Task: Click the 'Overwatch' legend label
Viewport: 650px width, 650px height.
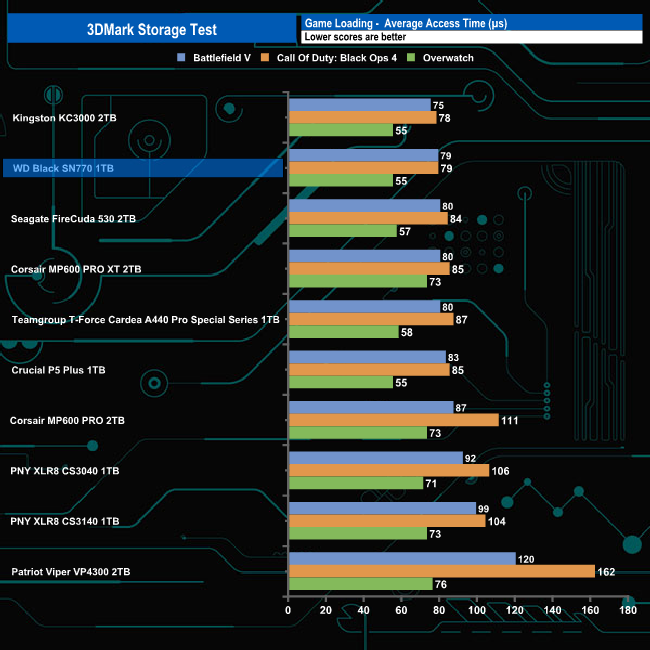Action: coord(448,58)
